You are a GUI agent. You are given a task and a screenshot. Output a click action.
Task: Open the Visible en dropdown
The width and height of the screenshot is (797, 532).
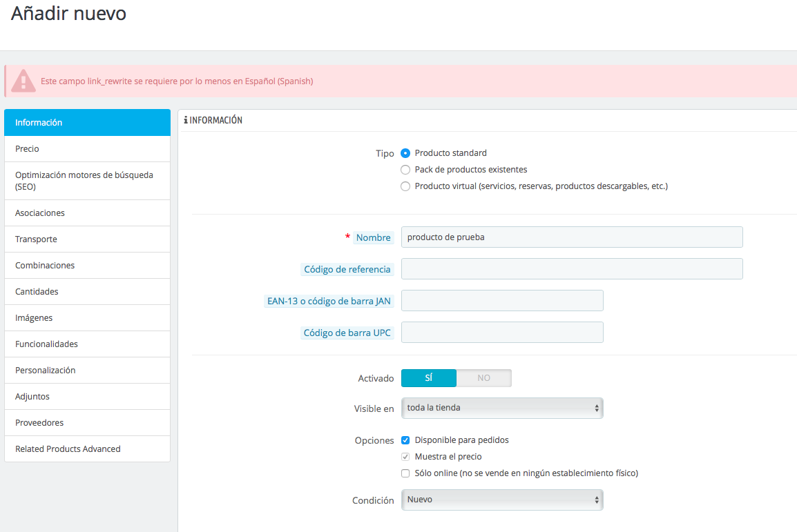coord(502,408)
